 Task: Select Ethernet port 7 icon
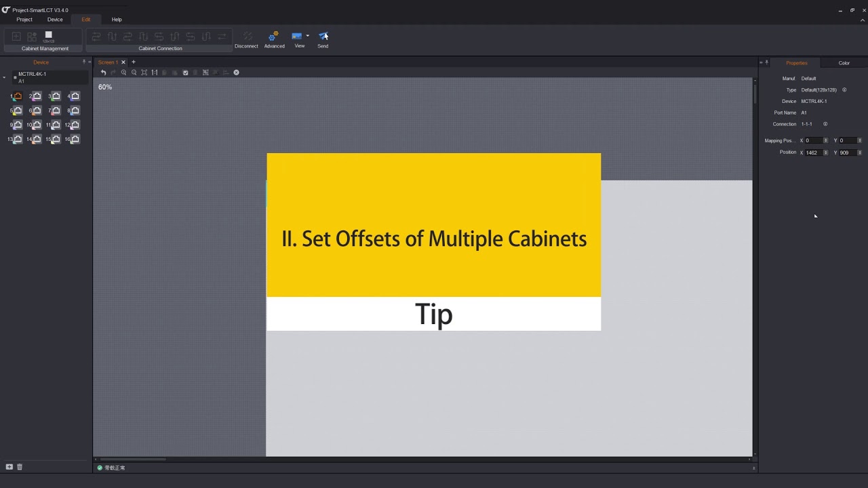pos(56,110)
